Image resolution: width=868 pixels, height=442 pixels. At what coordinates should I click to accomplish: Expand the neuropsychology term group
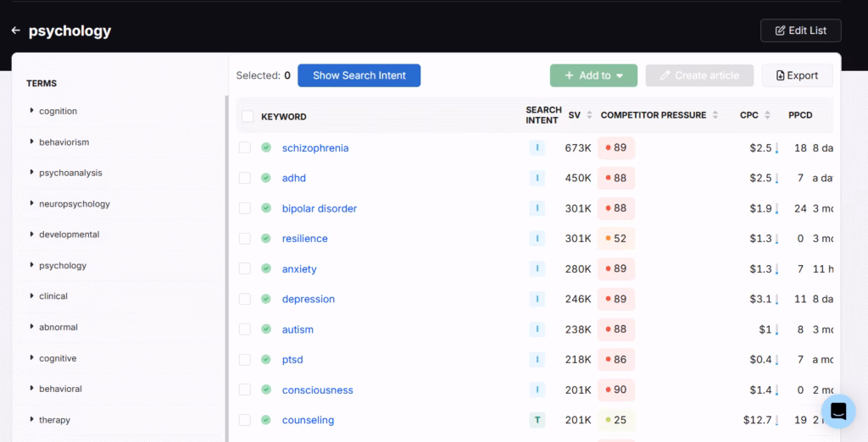point(32,203)
